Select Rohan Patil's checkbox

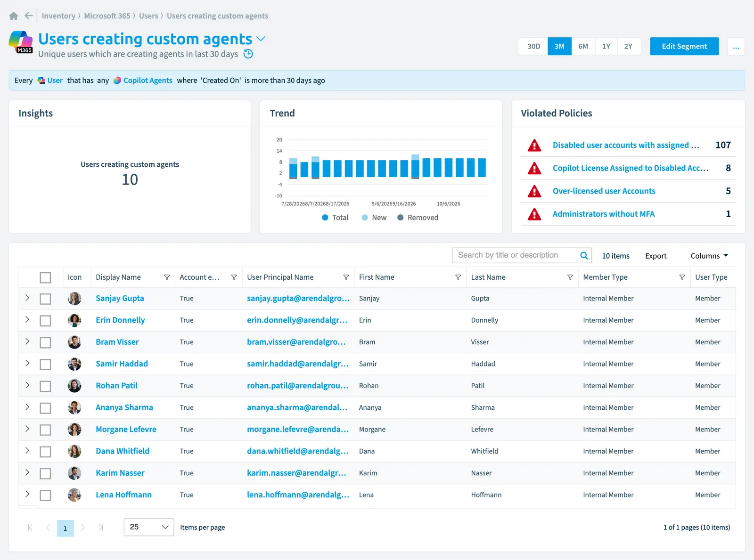click(45, 387)
